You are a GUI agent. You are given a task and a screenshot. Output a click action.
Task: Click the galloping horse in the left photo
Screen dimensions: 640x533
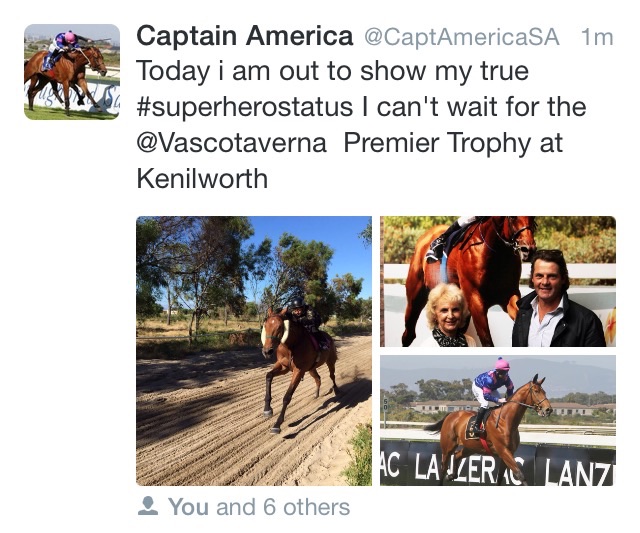click(293, 355)
